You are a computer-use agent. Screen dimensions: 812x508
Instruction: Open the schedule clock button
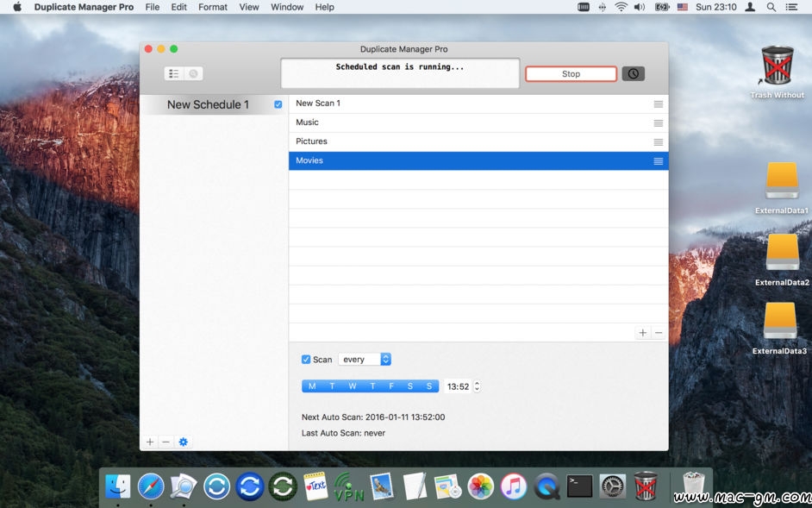pos(633,73)
